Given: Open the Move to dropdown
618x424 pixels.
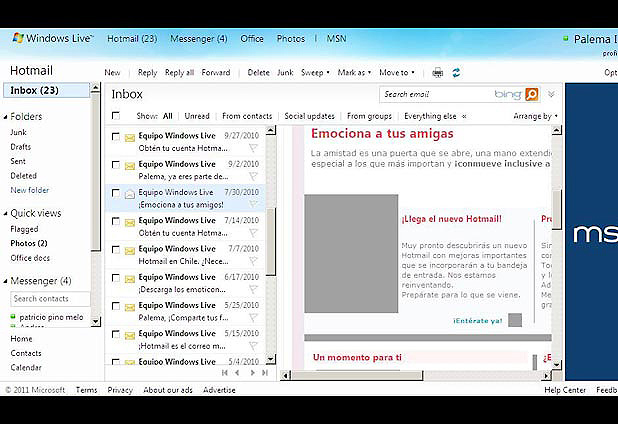Looking at the screenshot, I should [397, 73].
